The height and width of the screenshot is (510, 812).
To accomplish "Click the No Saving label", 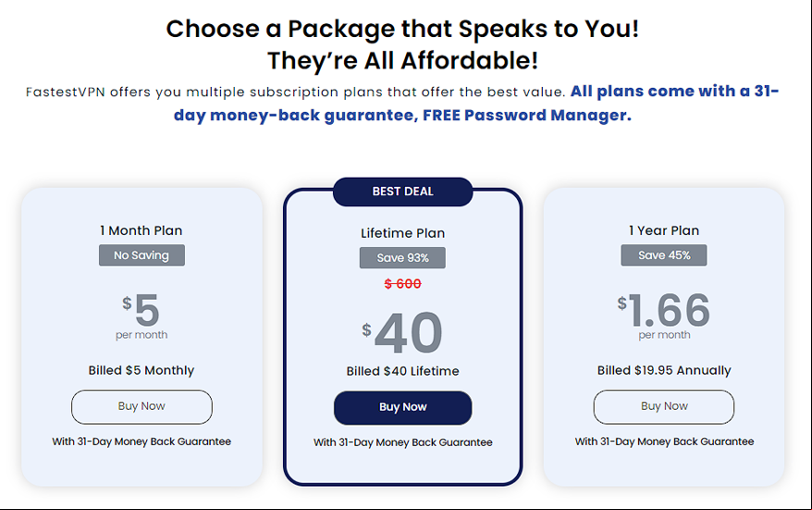I will click(141, 255).
